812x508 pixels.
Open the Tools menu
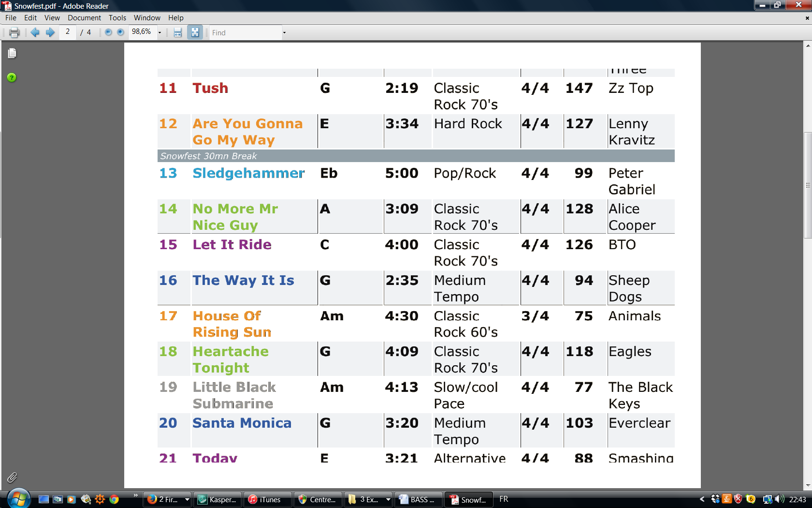pos(117,18)
